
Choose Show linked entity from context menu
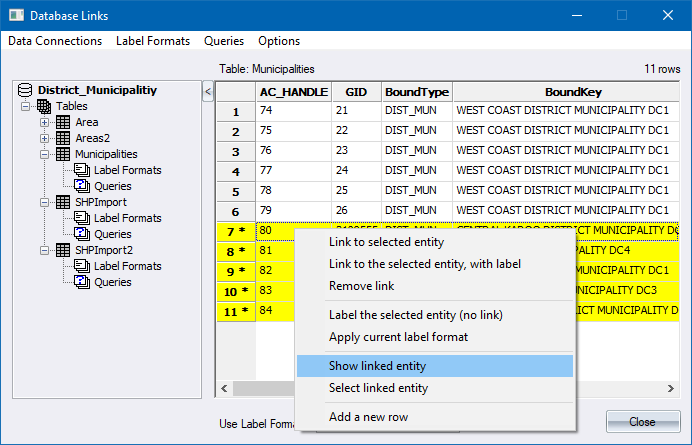click(x=378, y=364)
